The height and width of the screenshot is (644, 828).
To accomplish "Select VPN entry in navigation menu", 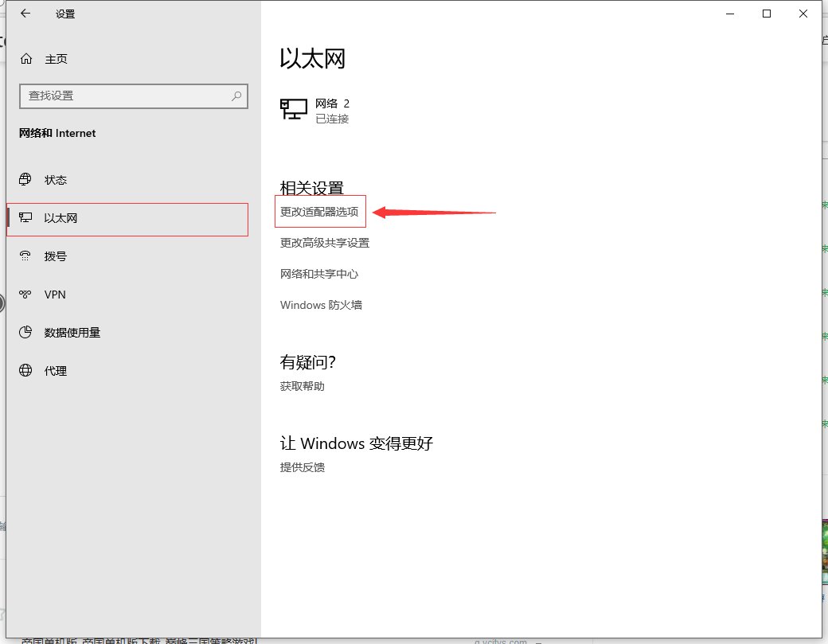I will [x=54, y=294].
